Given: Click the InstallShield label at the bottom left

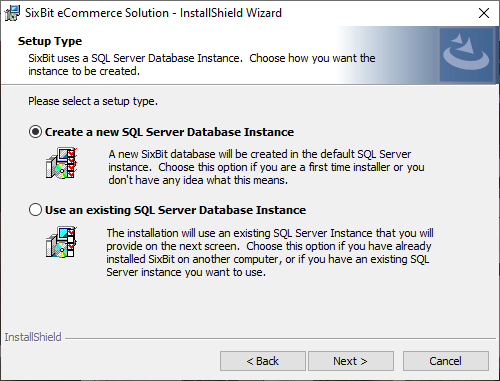Looking at the screenshot, I should coord(33,337).
